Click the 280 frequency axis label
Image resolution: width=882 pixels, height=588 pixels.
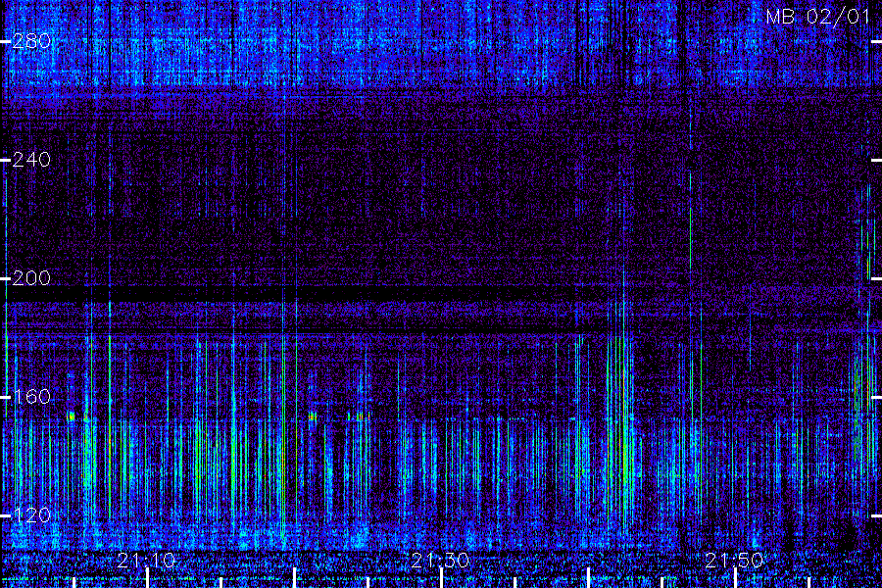tap(31, 41)
